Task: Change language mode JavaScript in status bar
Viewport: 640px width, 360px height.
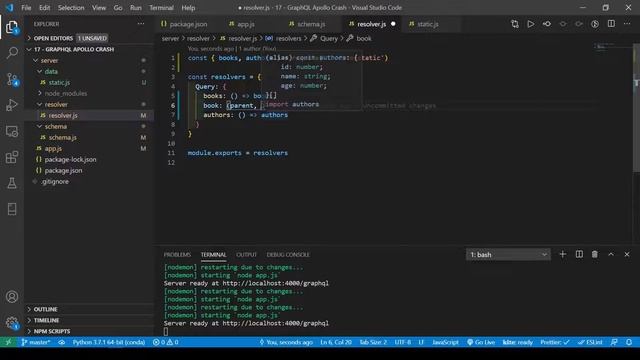Action: click(445, 342)
